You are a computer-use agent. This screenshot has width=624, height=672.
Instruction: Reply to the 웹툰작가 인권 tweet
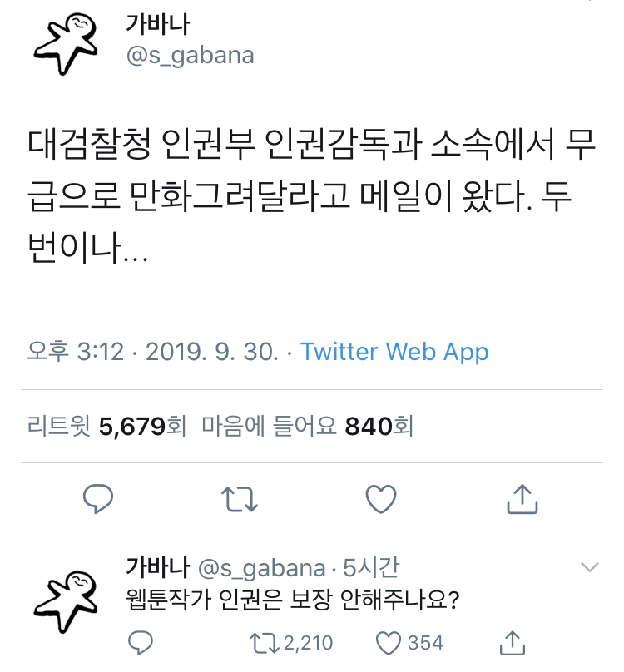142,642
